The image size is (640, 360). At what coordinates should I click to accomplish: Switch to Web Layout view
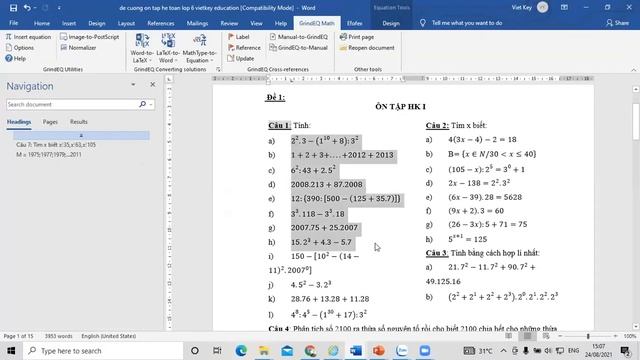[546, 336]
